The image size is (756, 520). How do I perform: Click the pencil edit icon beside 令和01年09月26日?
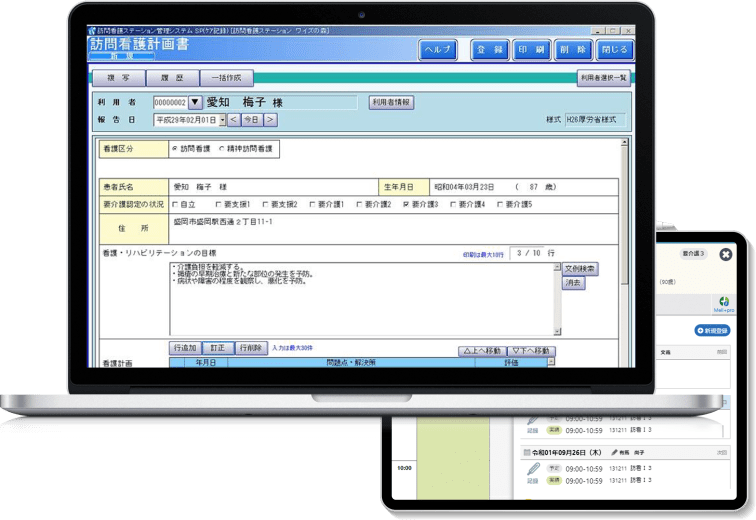click(x=615, y=453)
